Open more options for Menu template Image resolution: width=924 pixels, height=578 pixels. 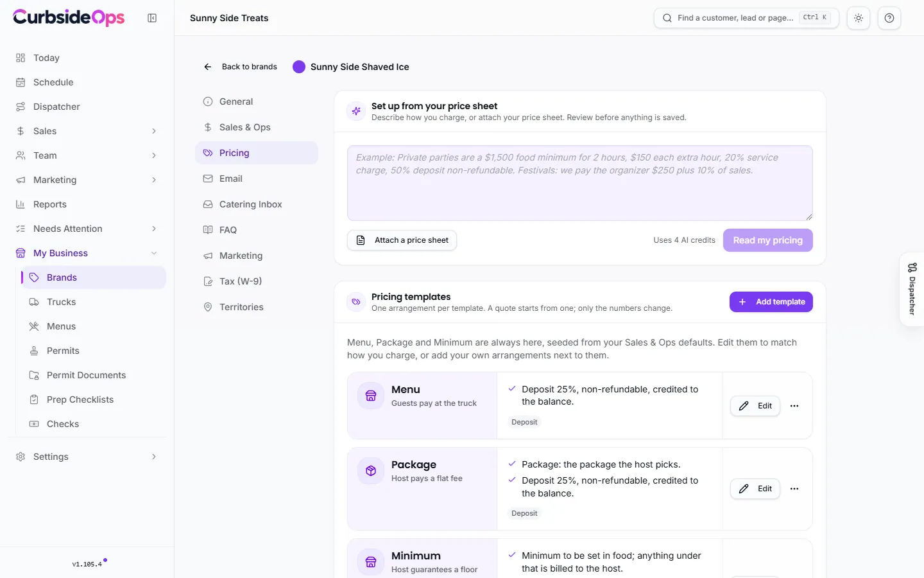[794, 406]
